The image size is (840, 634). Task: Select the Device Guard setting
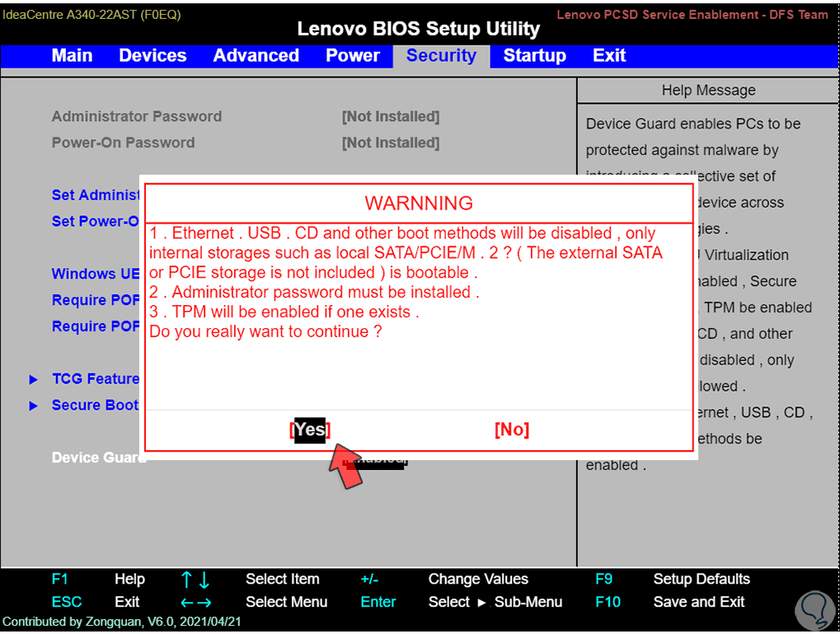coord(98,458)
